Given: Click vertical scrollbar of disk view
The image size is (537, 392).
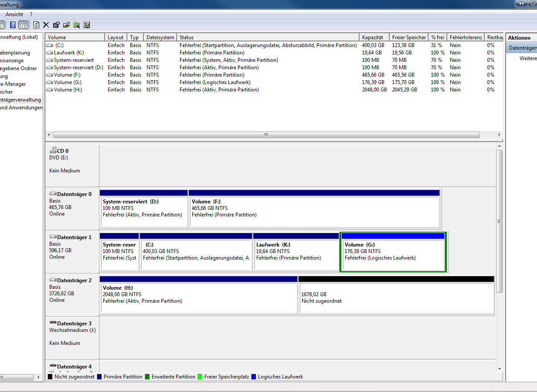Looking at the screenshot, I should click(500, 221).
